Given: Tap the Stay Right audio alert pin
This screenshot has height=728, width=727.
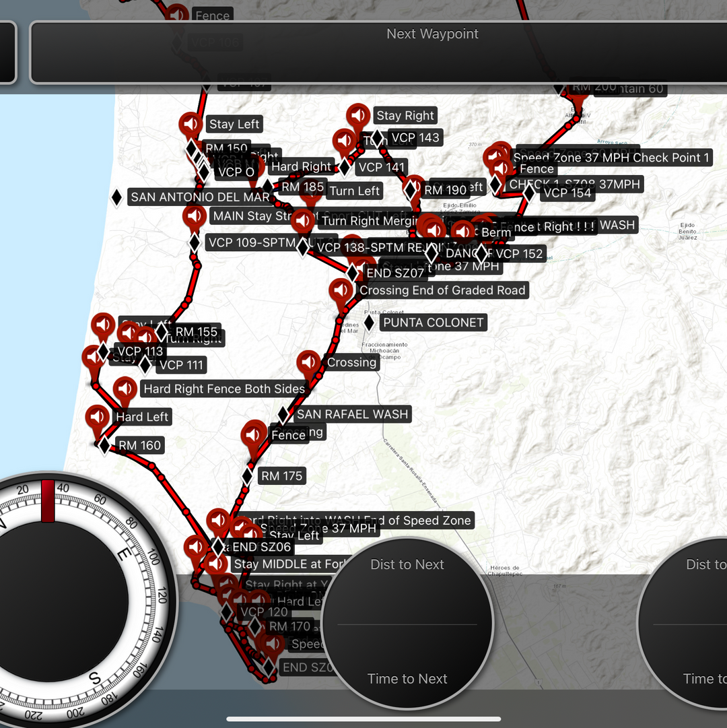Looking at the screenshot, I should pyautogui.click(x=357, y=114).
